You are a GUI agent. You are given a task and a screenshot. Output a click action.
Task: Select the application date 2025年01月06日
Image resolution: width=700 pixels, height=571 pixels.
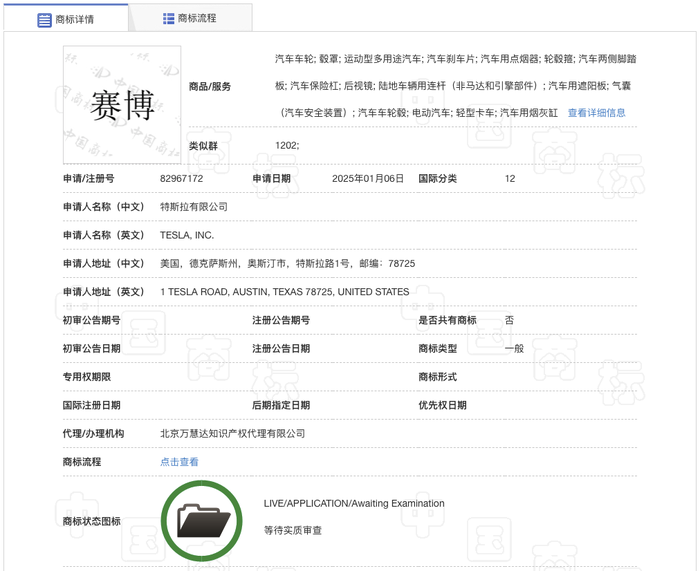[x=368, y=179]
